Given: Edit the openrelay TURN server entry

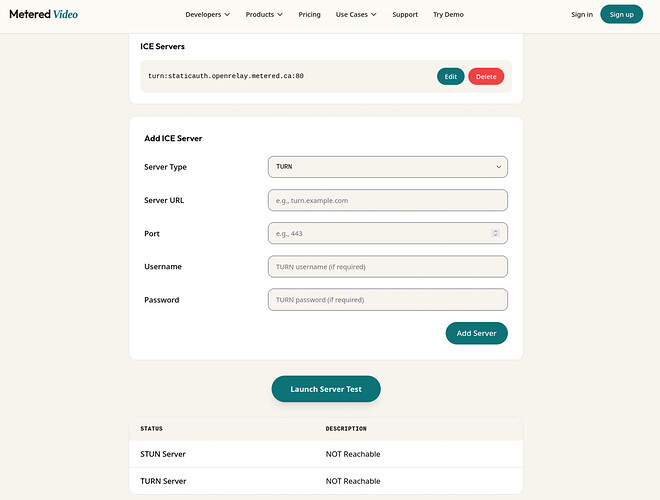Looking at the screenshot, I should pos(450,76).
